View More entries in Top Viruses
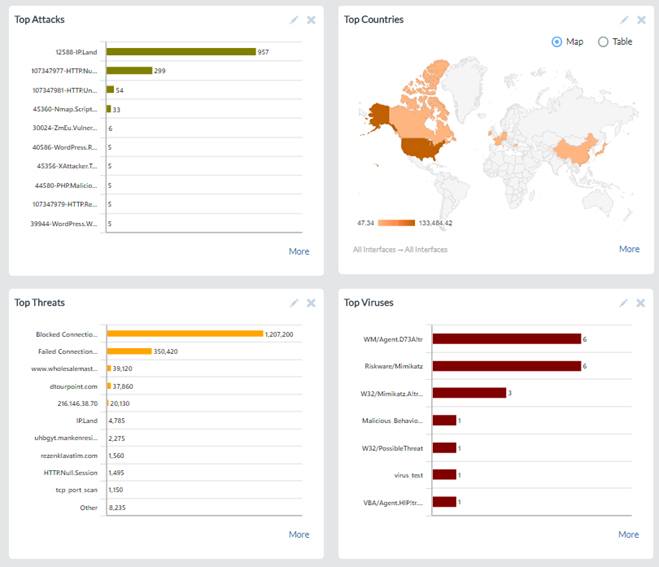The height and width of the screenshot is (567, 659). click(628, 534)
